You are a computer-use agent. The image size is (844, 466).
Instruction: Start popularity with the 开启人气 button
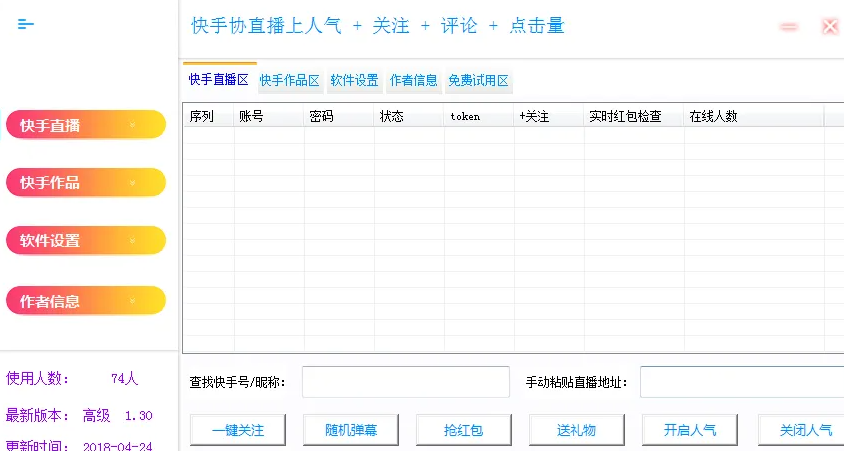pyautogui.click(x=689, y=430)
